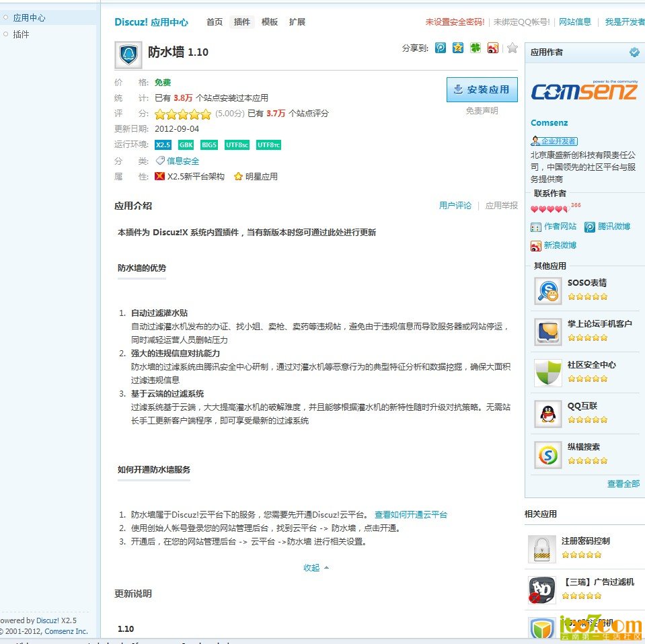Screen dimensions: 645x644
Task: Click the 未设置安全密码 warning link
Action: pyautogui.click(x=455, y=22)
